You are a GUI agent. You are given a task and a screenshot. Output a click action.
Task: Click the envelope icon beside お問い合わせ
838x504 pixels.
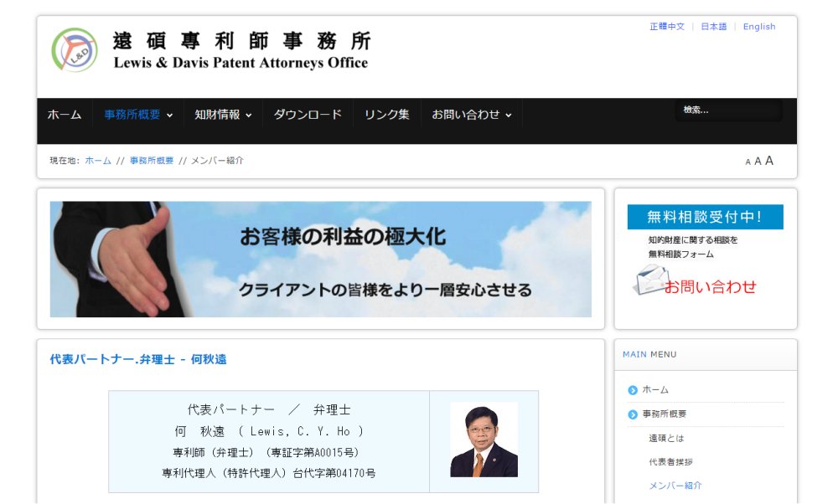tap(650, 280)
